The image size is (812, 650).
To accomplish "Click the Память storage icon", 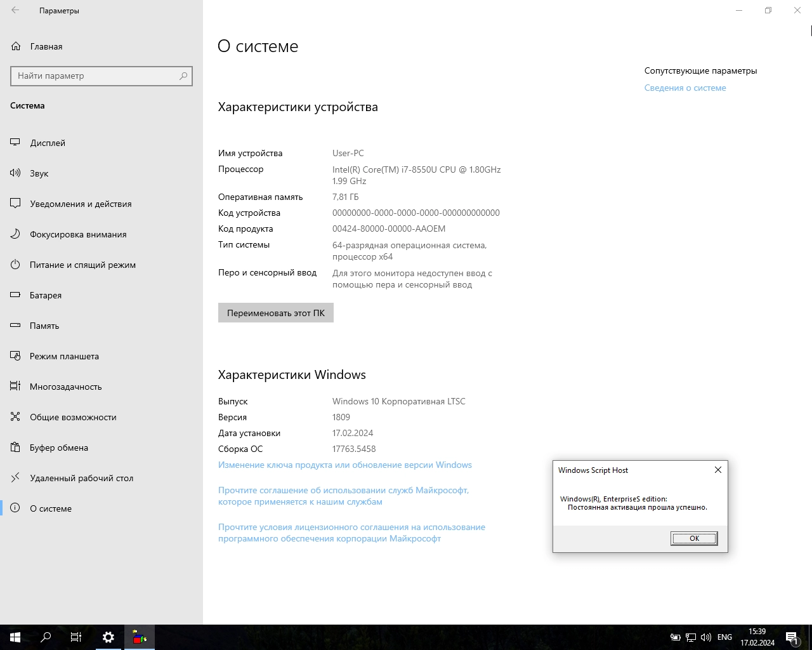I will 15,326.
